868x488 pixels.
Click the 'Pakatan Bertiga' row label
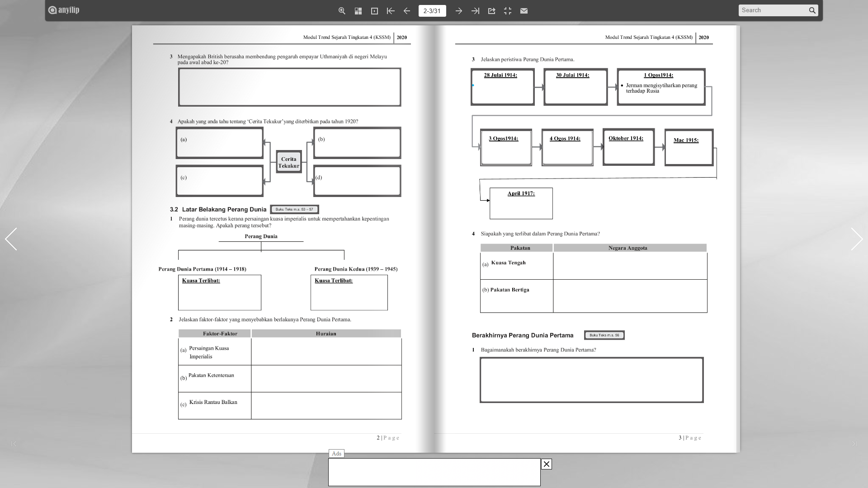[x=509, y=290]
